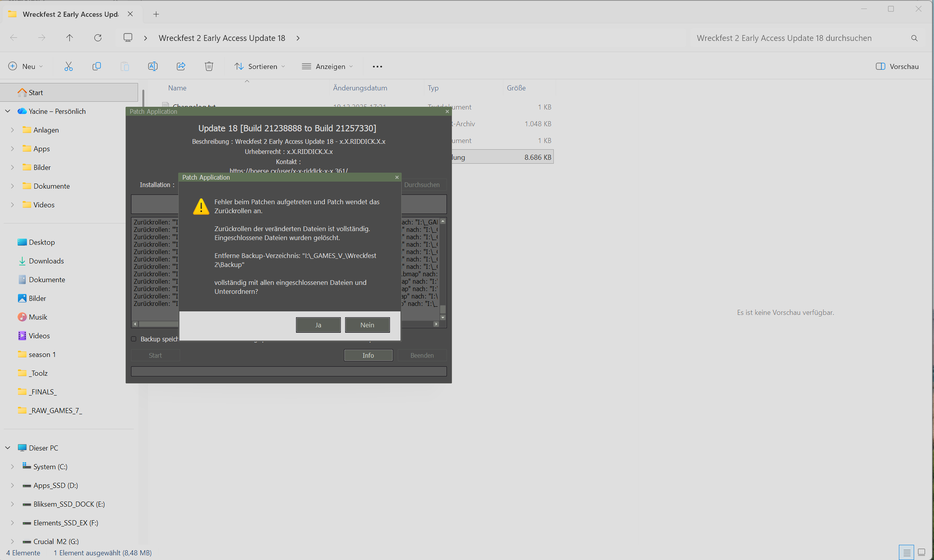Screen dimensions: 934x560
Task: Click the Refresh icon in navigation bar
Action: (98, 38)
